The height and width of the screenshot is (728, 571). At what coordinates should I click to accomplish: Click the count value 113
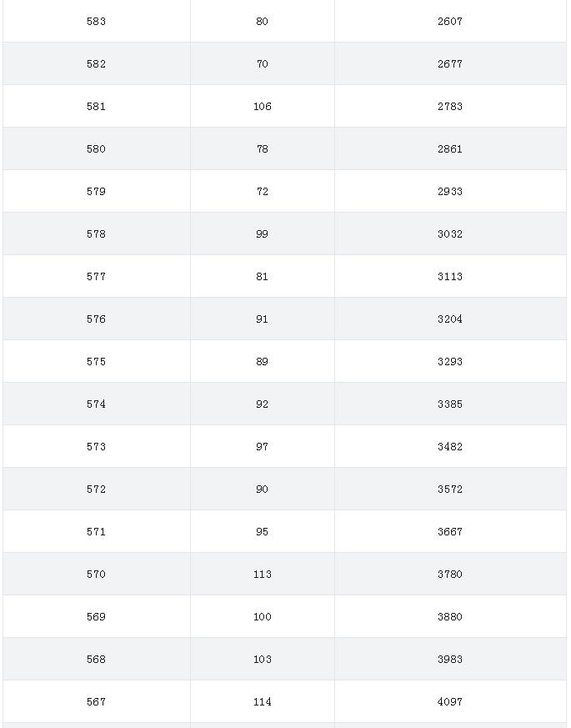click(x=263, y=575)
